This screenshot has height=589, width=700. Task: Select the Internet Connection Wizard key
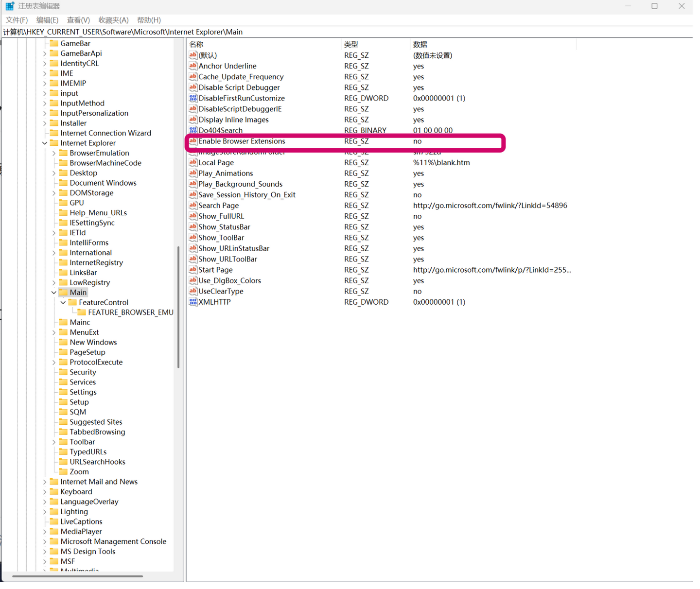coord(105,133)
